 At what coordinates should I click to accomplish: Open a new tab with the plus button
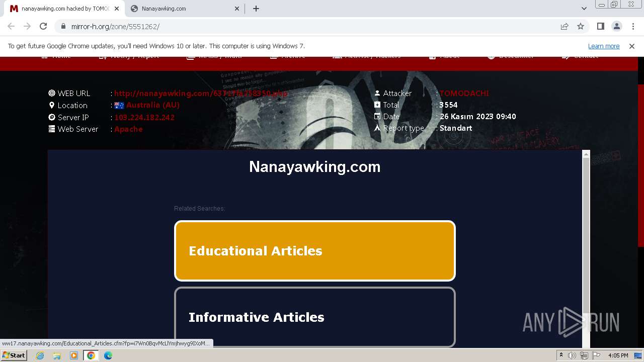point(256,9)
